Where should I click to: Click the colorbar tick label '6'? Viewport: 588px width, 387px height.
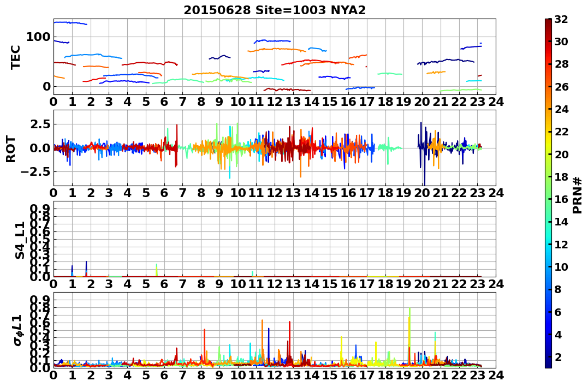point(557,312)
